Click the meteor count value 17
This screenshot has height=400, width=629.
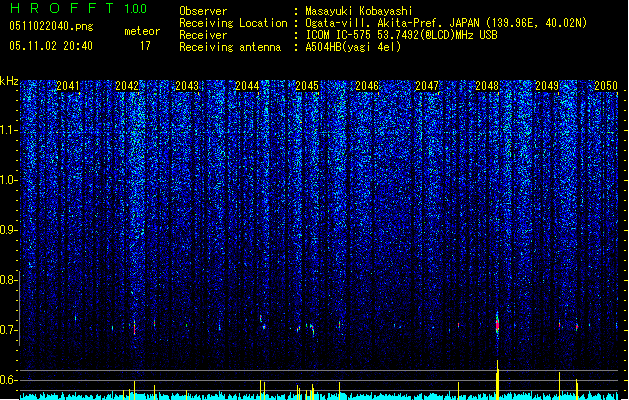point(145,46)
